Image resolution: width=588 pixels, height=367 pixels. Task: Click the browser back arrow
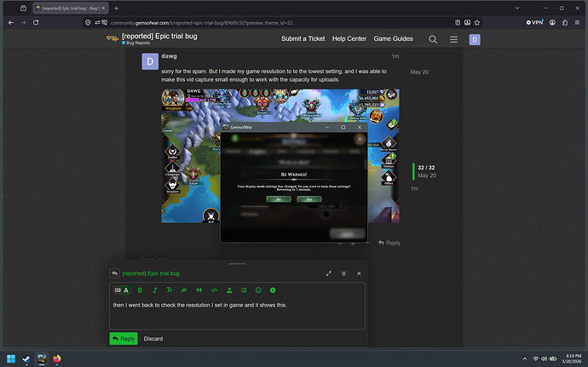click(11, 22)
